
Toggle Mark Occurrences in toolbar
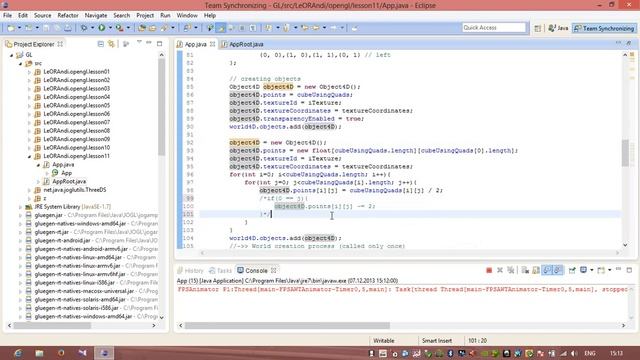[x=221, y=28]
